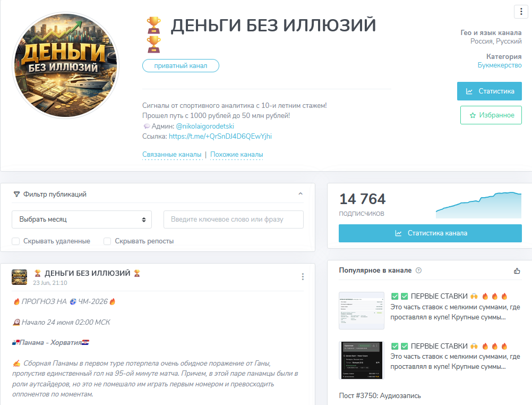Show Связанные каналы
The image size is (532, 405).
(171, 155)
